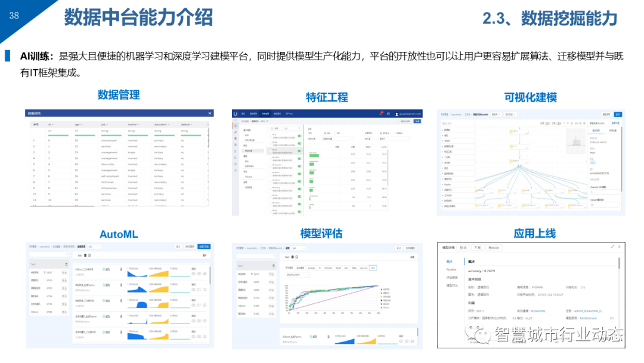Viewport: 644px width, 363px height.
Task: Click the entrepreneur cell in data table
Action: 110,188
